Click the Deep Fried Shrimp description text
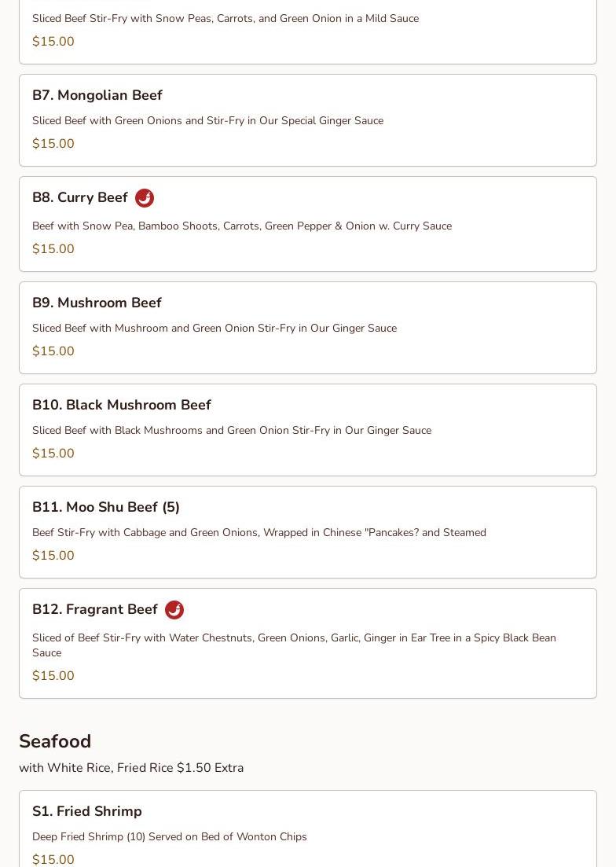The height and width of the screenshot is (867, 616). click(x=170, y=836)
